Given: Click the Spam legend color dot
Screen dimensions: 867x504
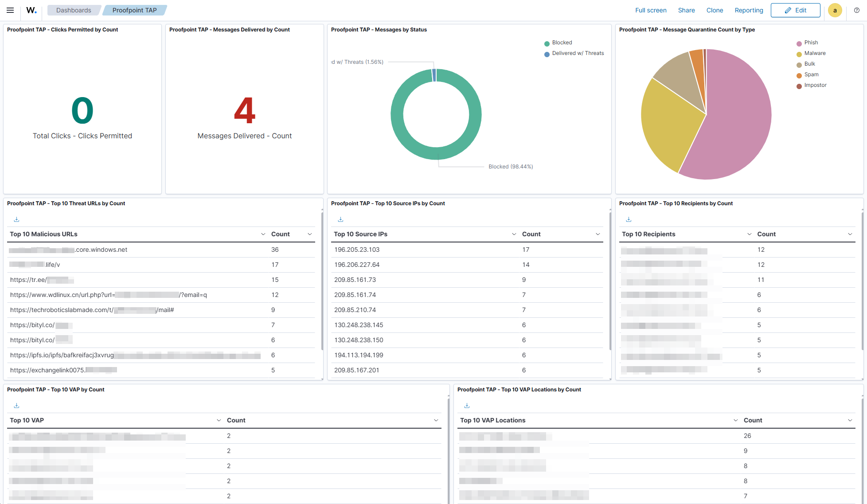Looking at the screenshot, I should (x=798, y=75).
